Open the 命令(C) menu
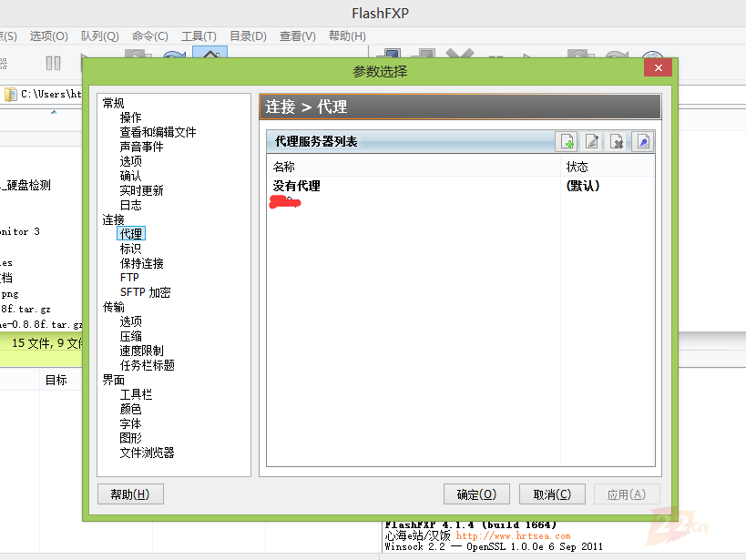 click(150, 36)
